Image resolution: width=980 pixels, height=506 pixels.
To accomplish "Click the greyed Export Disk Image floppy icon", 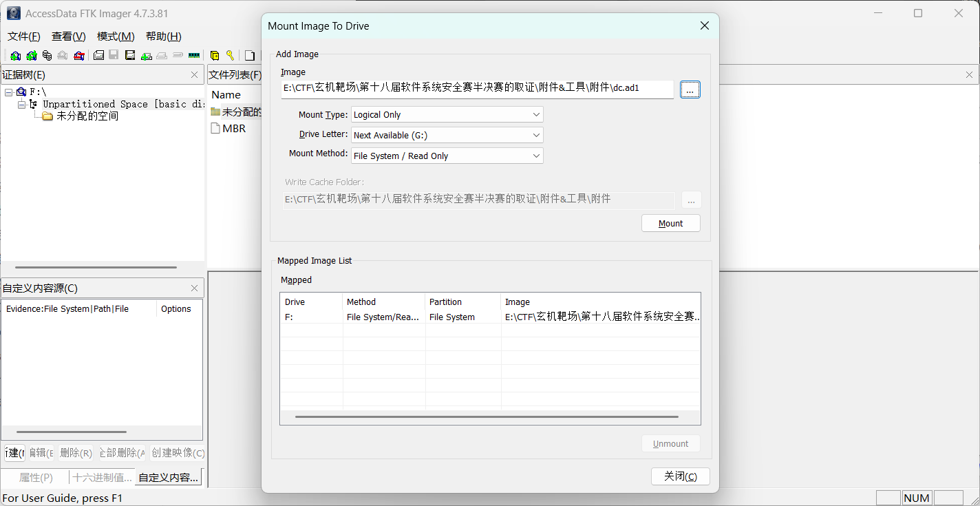I will (114, 56).
